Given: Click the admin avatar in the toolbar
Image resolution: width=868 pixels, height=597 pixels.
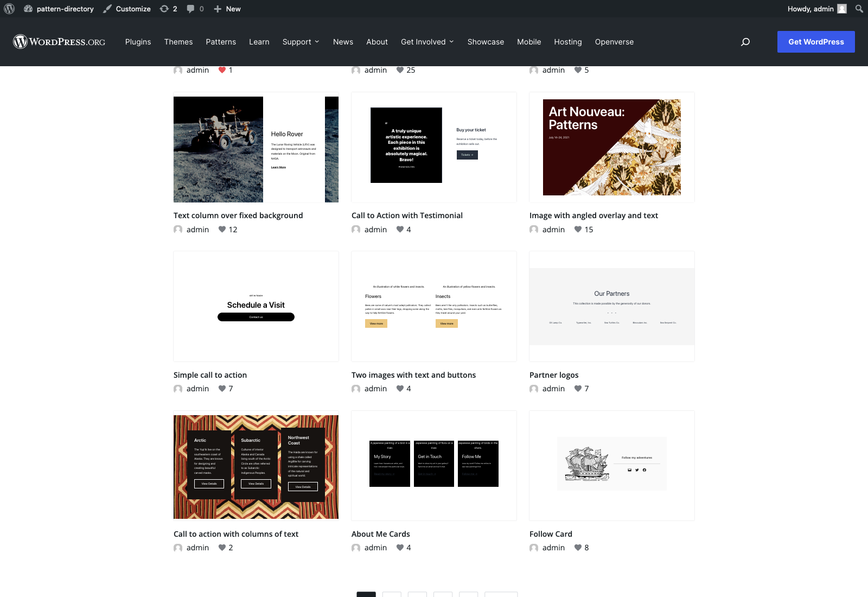Looking at the screenshot, I should (842, 9).
